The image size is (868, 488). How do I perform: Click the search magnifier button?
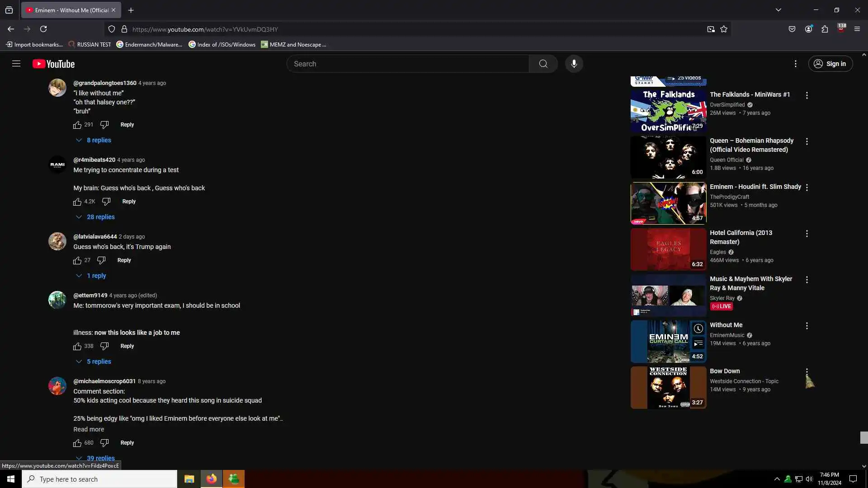tap(543, 64)
